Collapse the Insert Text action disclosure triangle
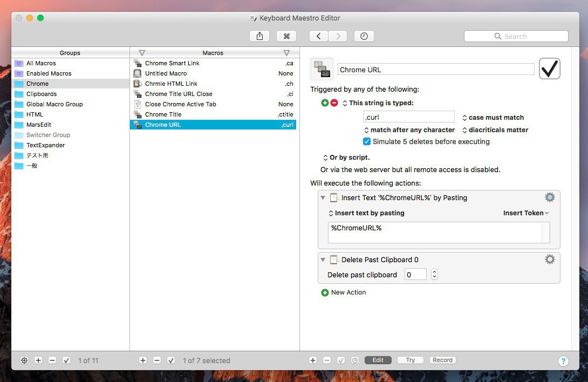 323,198
